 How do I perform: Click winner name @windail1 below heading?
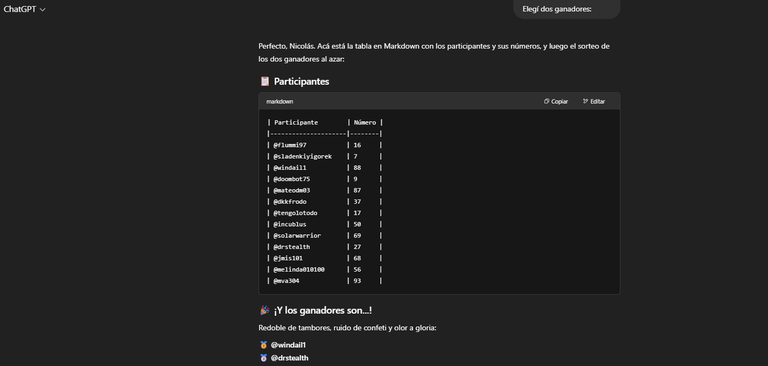pos(288,345)
